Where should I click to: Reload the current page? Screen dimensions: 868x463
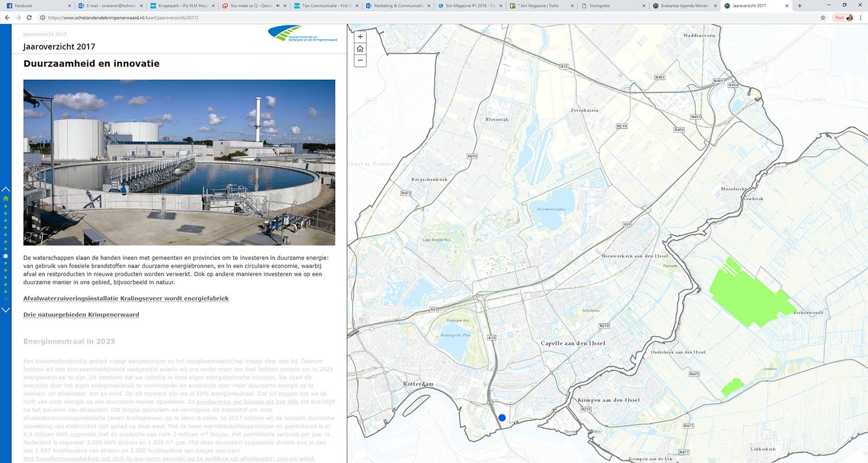pyautogui.click(x=29, y=17)
